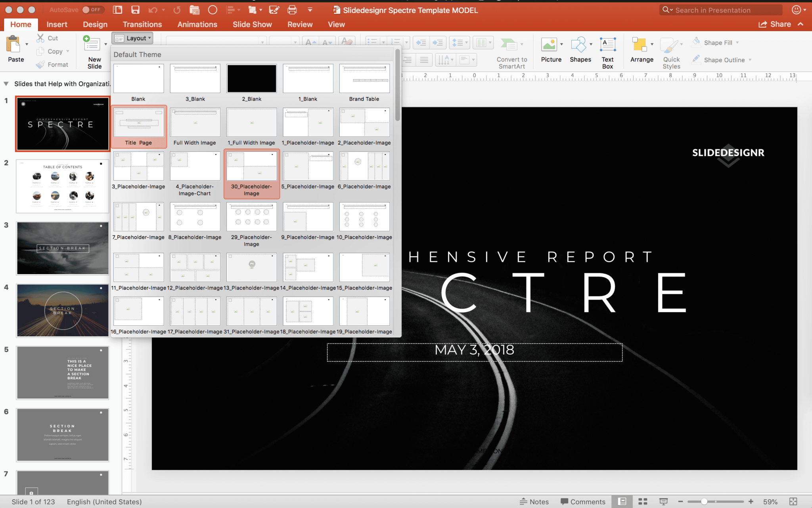Toggle AutoSave off button
The height and width of the screenshot is (508, 812).
pos(91,10)
